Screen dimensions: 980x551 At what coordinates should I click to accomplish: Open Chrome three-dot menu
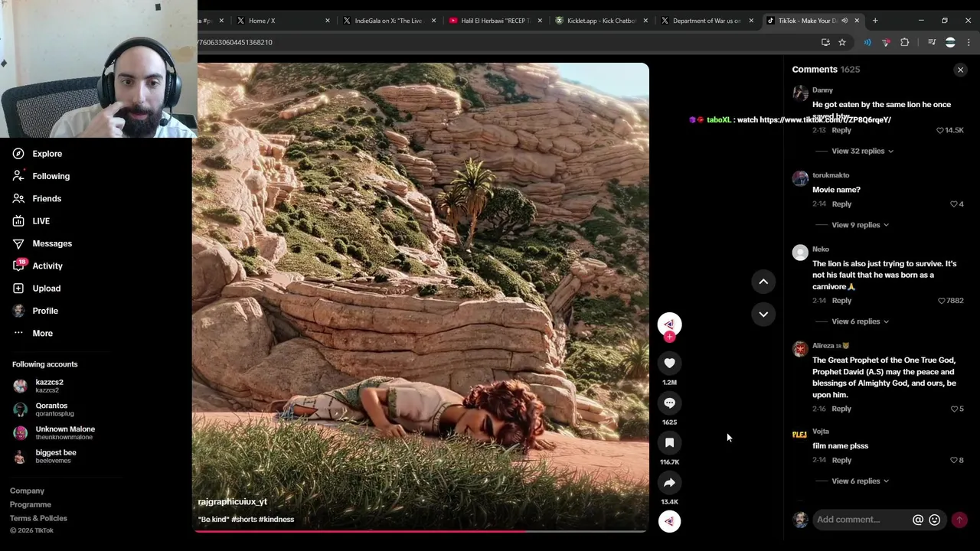969,42
